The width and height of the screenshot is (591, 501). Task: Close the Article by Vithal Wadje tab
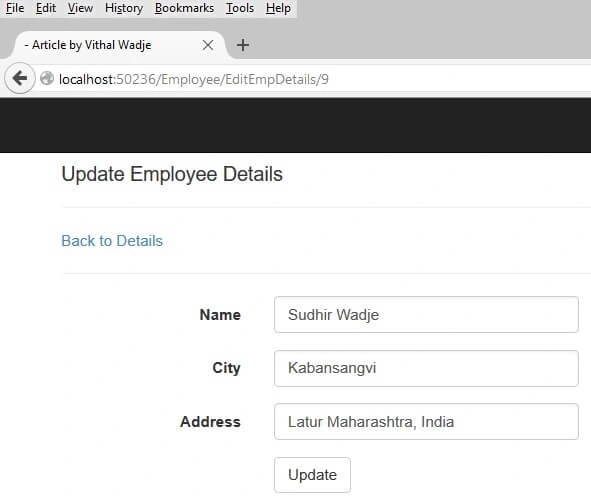[208, 45]
